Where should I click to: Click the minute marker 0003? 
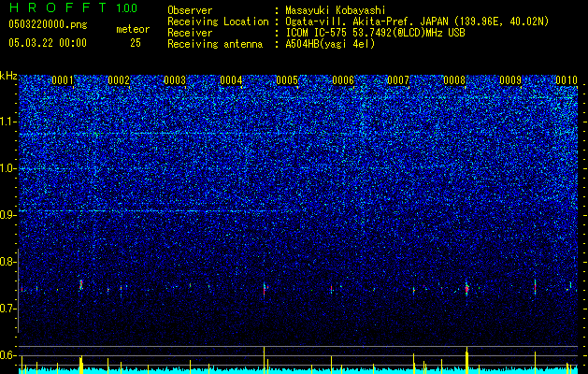point(175,80)
